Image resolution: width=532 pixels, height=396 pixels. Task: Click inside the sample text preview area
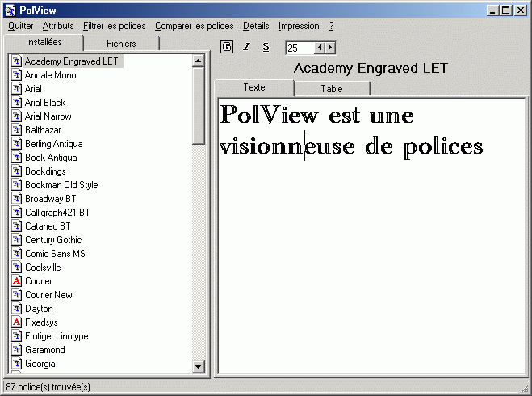pos(371,236)
